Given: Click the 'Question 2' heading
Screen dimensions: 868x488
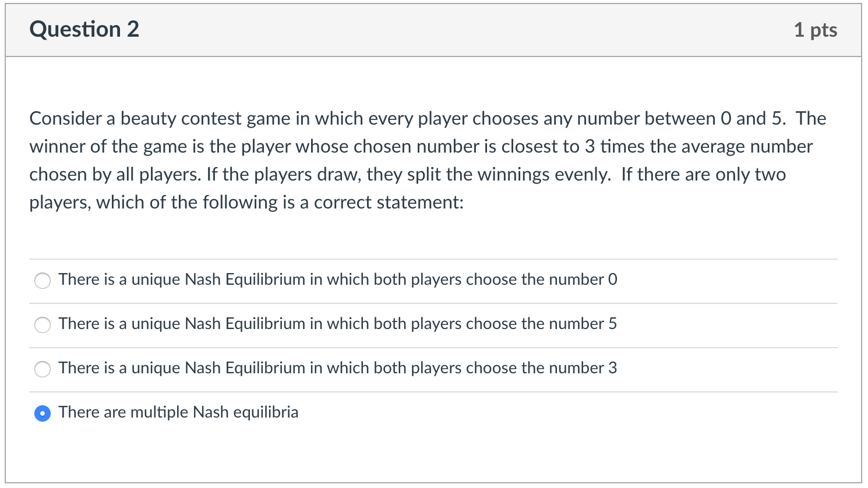Looking at the screenshot, I should coord(84,29).
